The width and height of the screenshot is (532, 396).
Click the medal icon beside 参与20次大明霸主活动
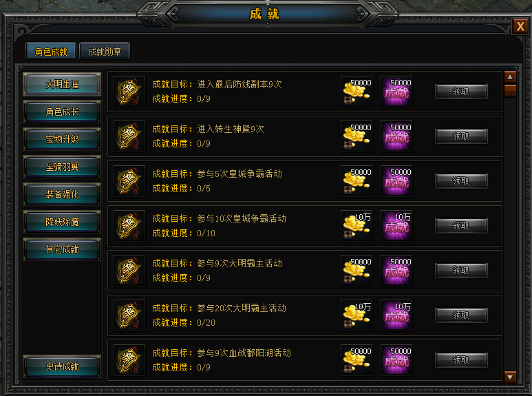pos(129,315)
